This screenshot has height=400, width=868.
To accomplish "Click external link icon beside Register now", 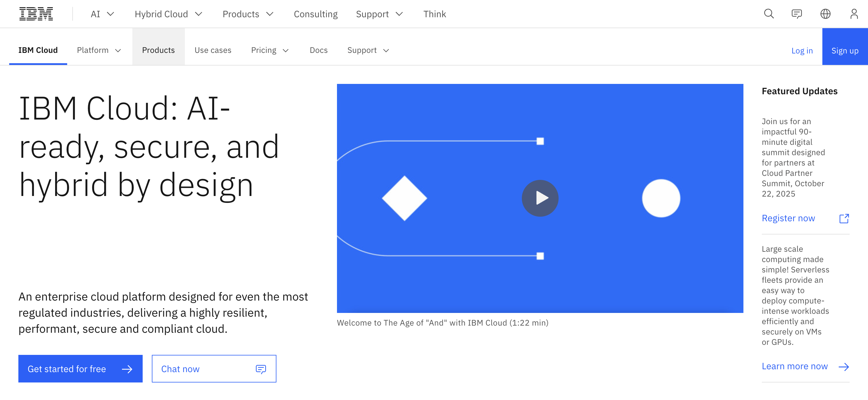I will pos(844,219).
